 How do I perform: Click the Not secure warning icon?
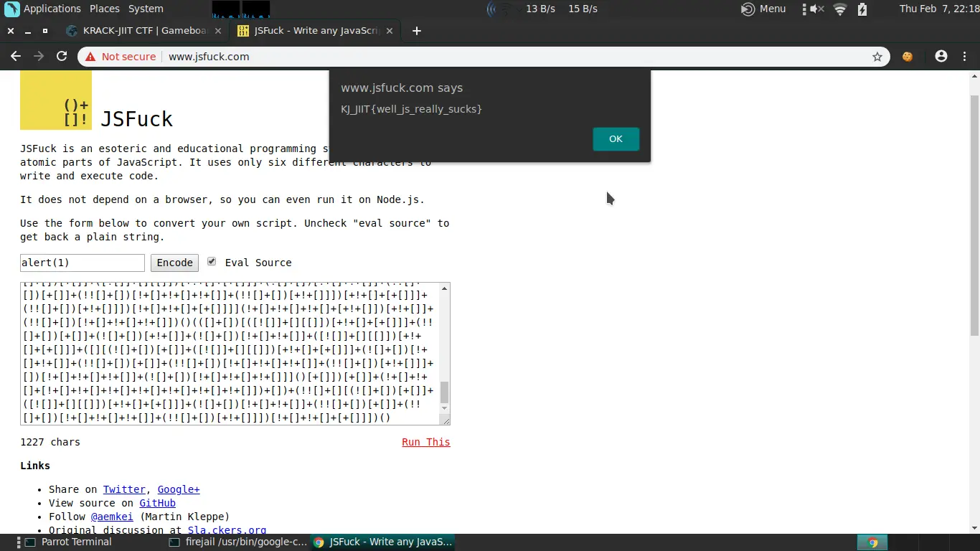[x=90, y=57]
